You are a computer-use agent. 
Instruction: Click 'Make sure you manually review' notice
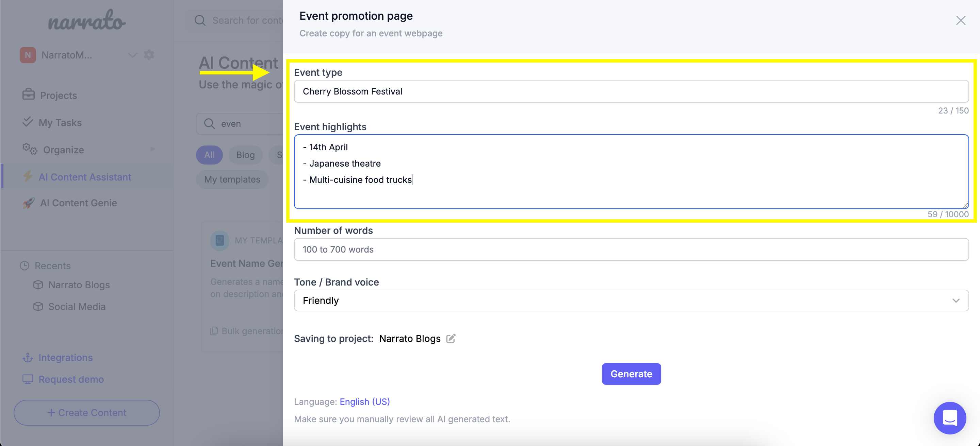tap(402, 419)
